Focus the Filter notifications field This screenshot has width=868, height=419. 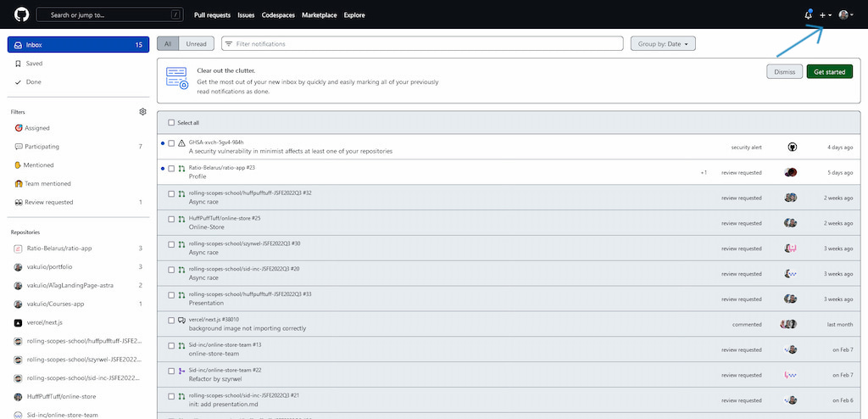(x=422, y=44)
